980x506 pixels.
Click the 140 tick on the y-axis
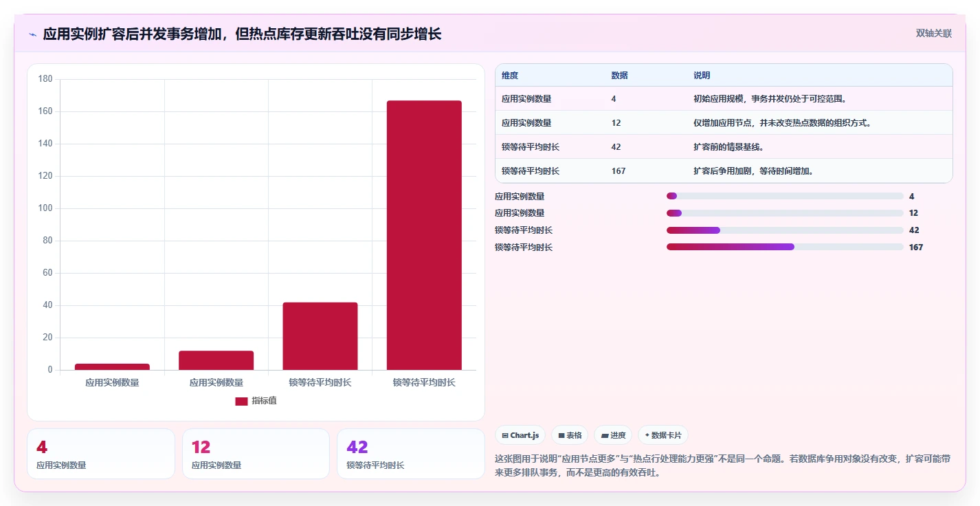(x=45, y=144)
